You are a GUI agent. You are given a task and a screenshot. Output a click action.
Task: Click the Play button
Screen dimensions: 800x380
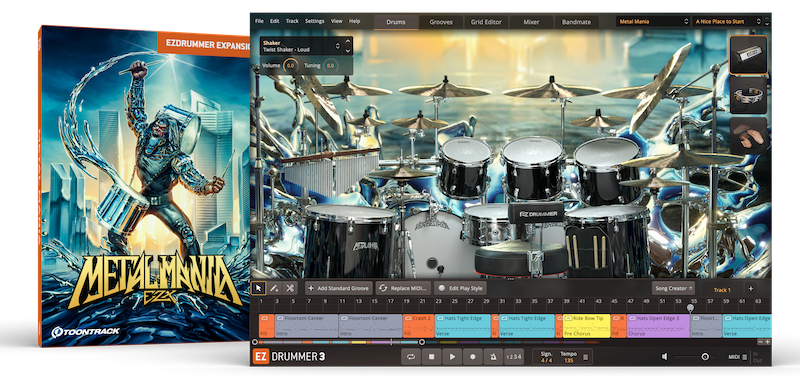pyautogui.click(x=452, y=357)
